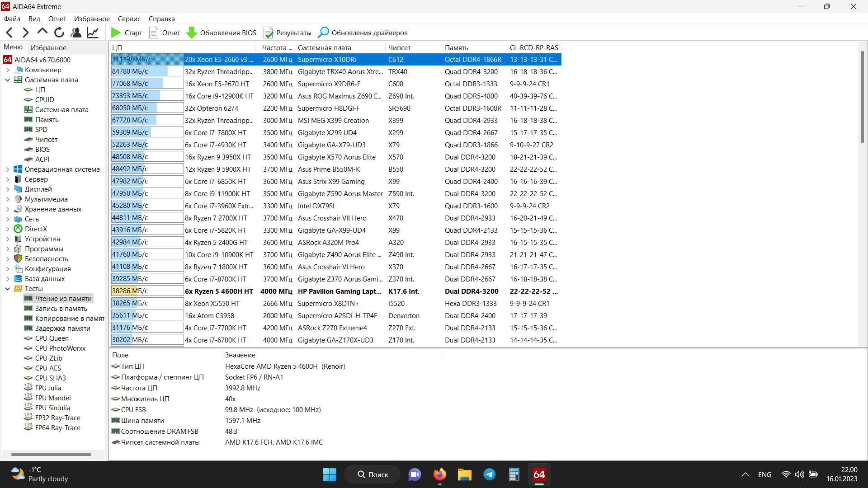Viewport: 868px width, 488px height.
Task: Open the Отчёт menu in the menu bar
Action: tap(57, 19)
